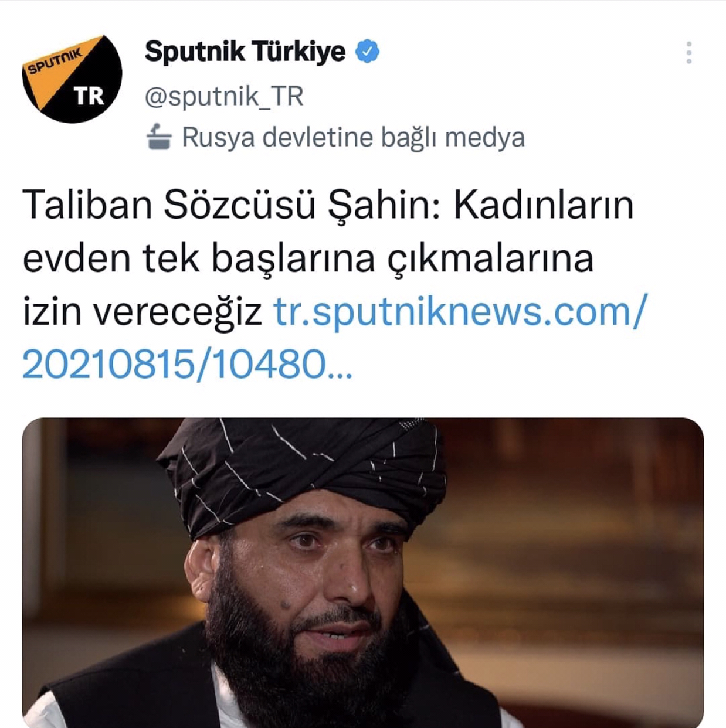Screen dimensions: 726x728
Task: Click the white 'TR' letters in the logo
Action: point(89,96)
